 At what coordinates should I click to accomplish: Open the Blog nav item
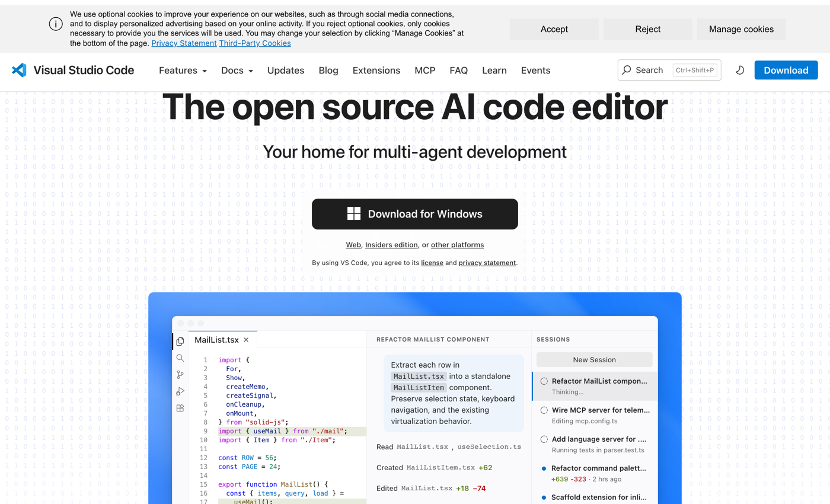click(x=328, y=70)
